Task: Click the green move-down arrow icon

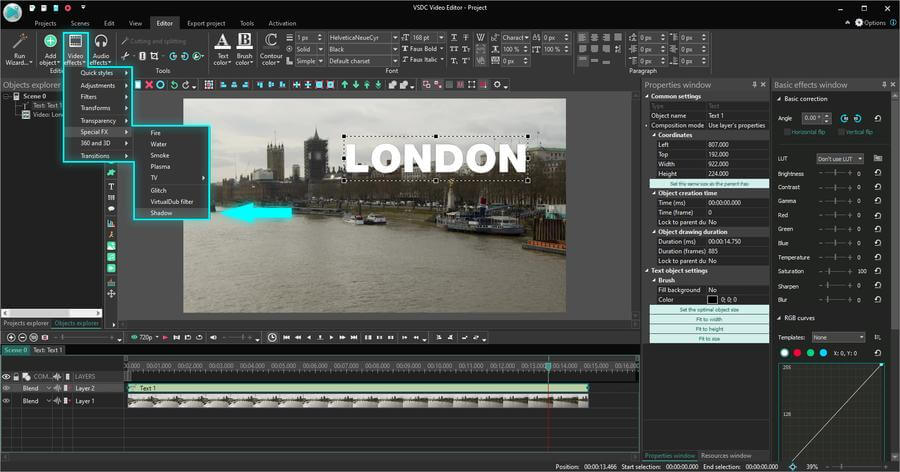Action: [356, 84]
